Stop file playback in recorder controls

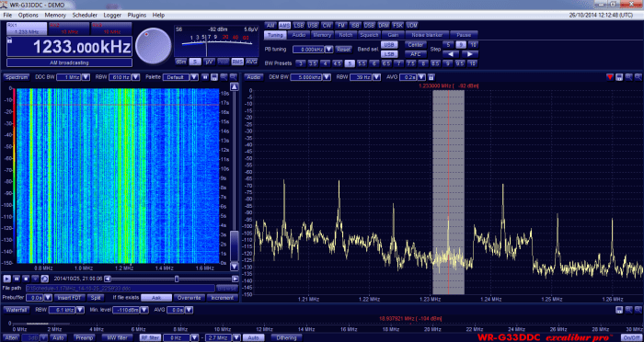(x=26, y=279)
